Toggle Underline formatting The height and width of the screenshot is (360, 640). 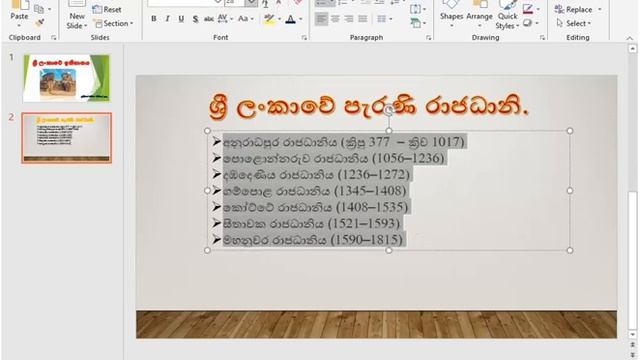[x=181, y=19]
